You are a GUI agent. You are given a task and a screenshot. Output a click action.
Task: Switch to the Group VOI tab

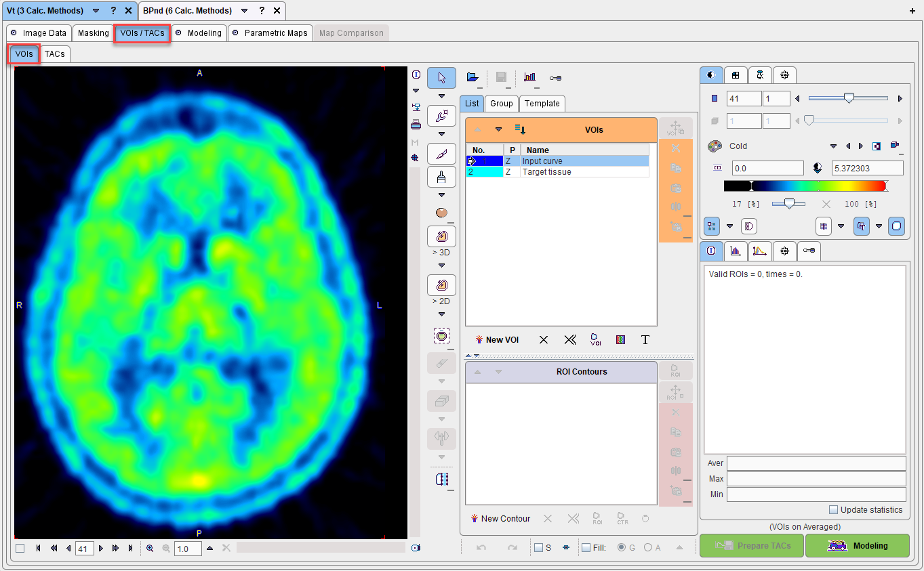point(502,103)
